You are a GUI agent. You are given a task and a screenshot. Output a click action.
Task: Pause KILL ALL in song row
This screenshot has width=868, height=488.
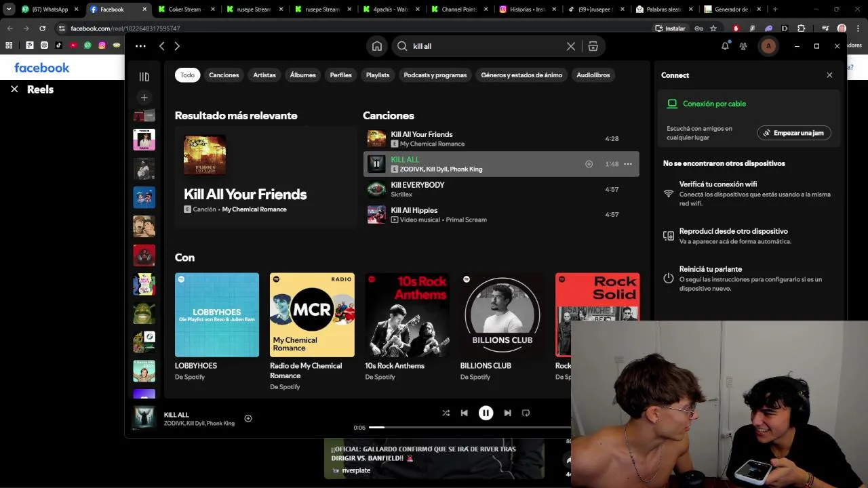coord(376,164)
